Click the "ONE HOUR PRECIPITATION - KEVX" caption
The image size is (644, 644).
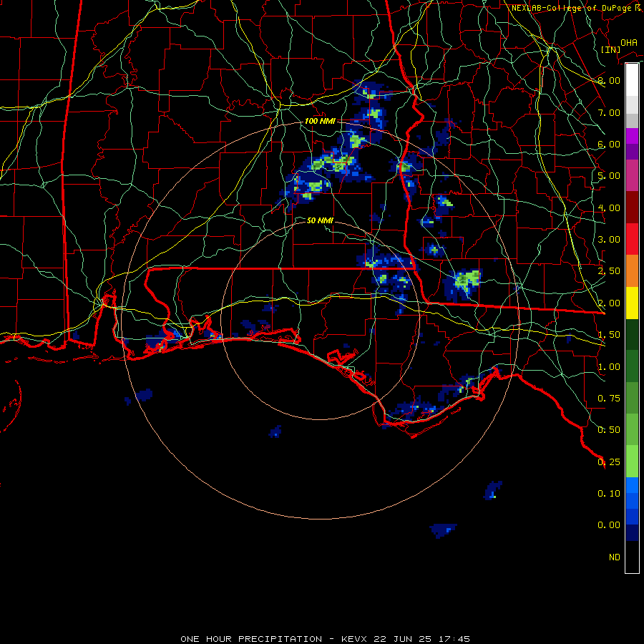point(273,639)
